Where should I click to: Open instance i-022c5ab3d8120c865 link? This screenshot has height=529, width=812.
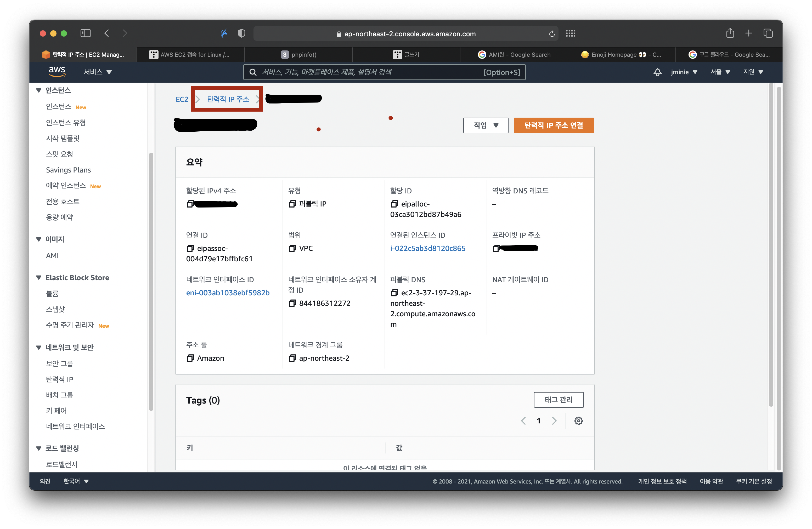click(427, 248)
